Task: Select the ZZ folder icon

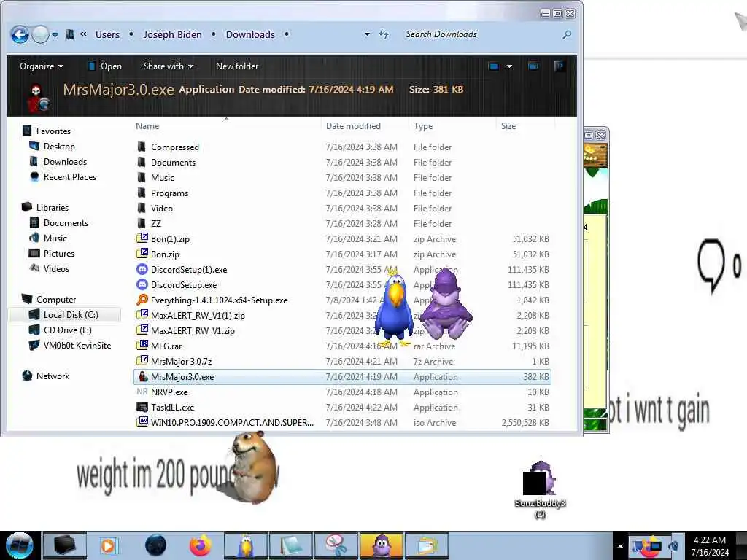Action: click(142, 223)
